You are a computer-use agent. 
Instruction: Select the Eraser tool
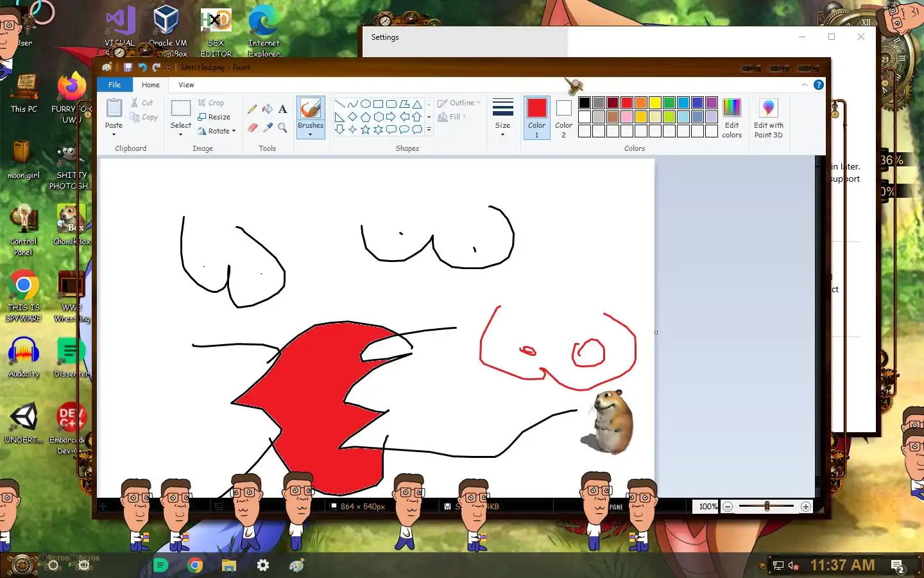point(252,128)
